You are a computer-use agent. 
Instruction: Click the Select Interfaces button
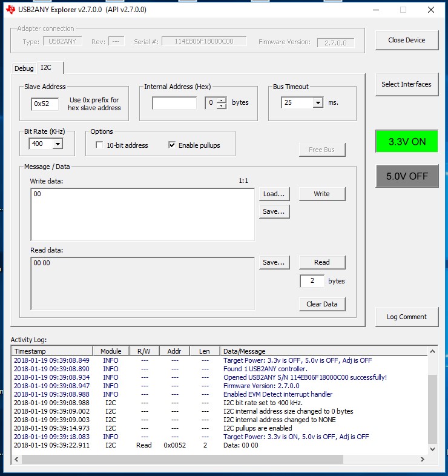(x=407, y=84)
